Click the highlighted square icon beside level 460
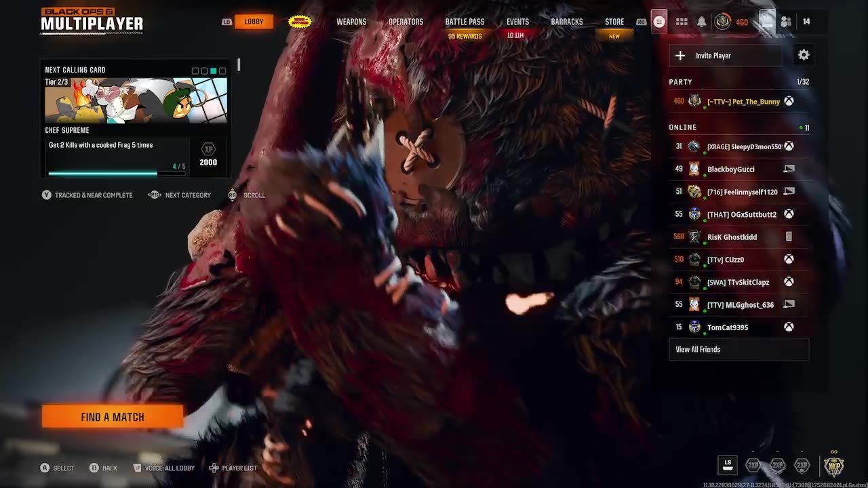Image resolution: width=868 pixels, height=488 pixels. click(x=766, y=21)
